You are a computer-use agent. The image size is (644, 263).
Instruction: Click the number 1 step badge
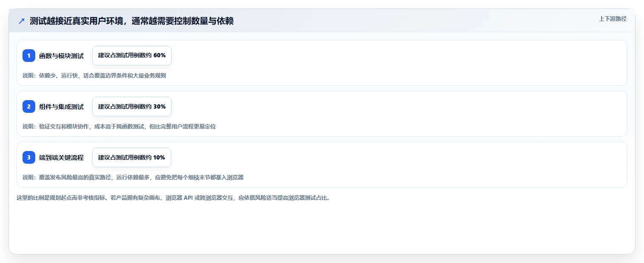click(x=29, y=56)
